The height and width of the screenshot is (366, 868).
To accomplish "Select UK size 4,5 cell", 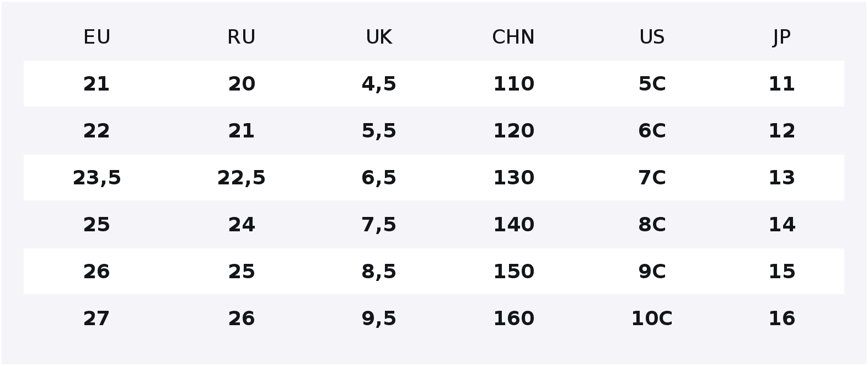I will [379, 84].
